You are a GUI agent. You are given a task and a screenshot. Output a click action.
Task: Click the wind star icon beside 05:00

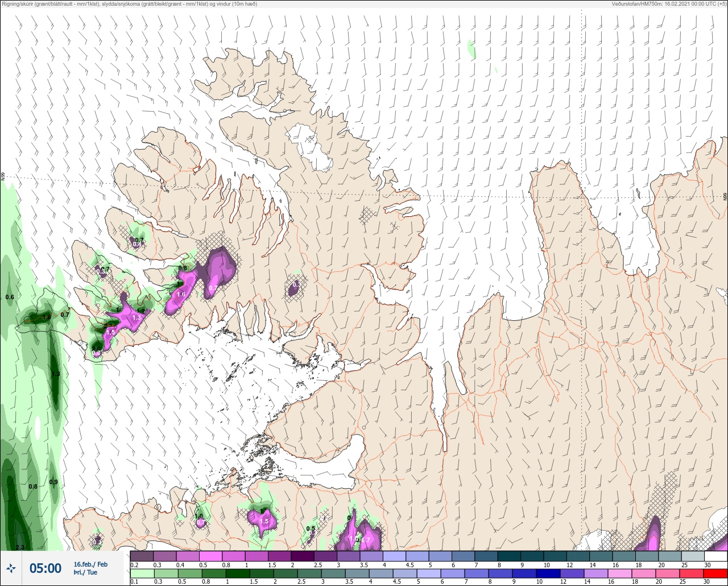pos(11,568)
